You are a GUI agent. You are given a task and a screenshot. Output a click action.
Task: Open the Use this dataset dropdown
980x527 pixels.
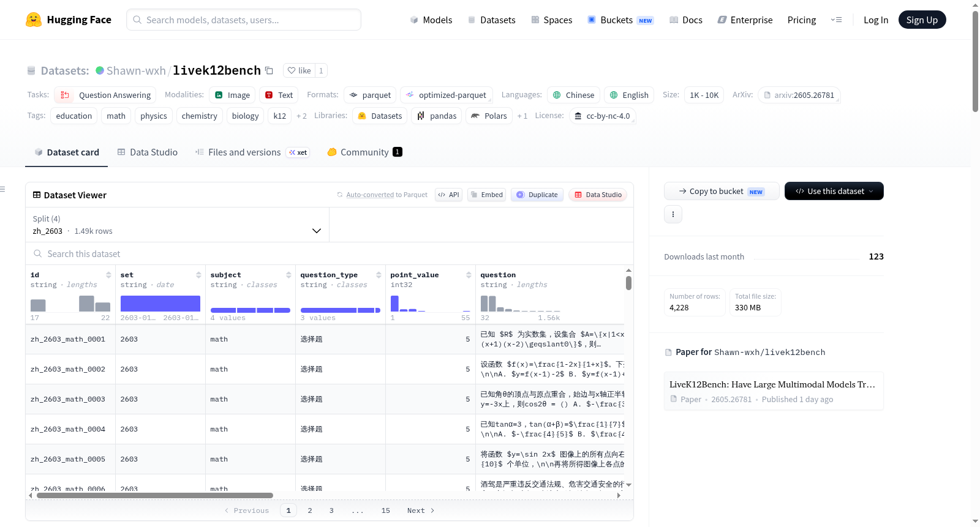click(834, 191)
